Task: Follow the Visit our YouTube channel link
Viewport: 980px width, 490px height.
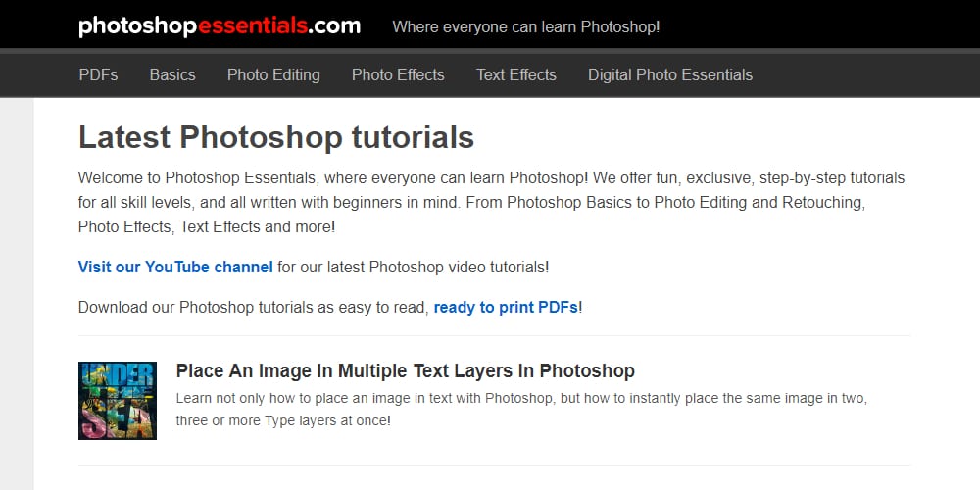Action: pyautogui.click(x=175, y=267)
